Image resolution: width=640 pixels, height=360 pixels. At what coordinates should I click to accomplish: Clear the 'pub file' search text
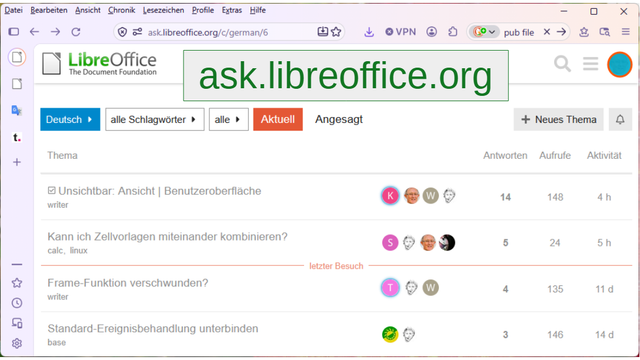547,32
